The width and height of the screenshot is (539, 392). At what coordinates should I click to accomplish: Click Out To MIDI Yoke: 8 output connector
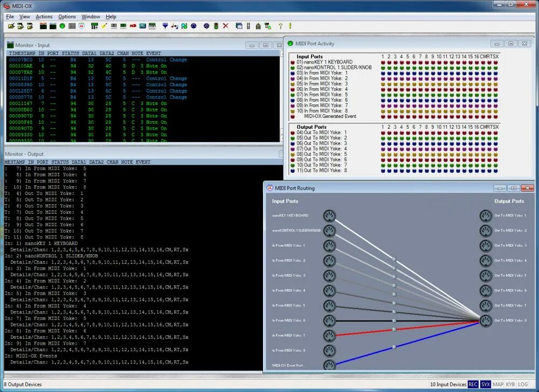pyautogui.click(x=486, y=320)
